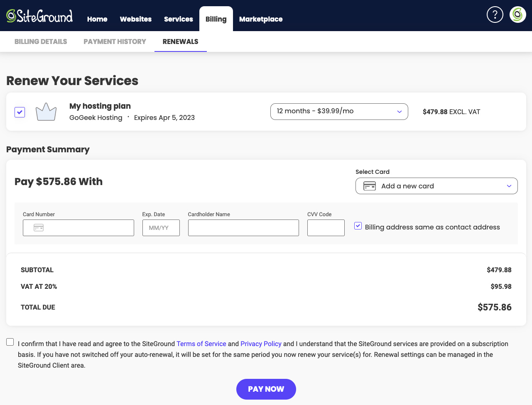Click the $479.88 EXCL. VAT price
The image size is (532, 405).
pyautogui.click(x=451, y=112)
